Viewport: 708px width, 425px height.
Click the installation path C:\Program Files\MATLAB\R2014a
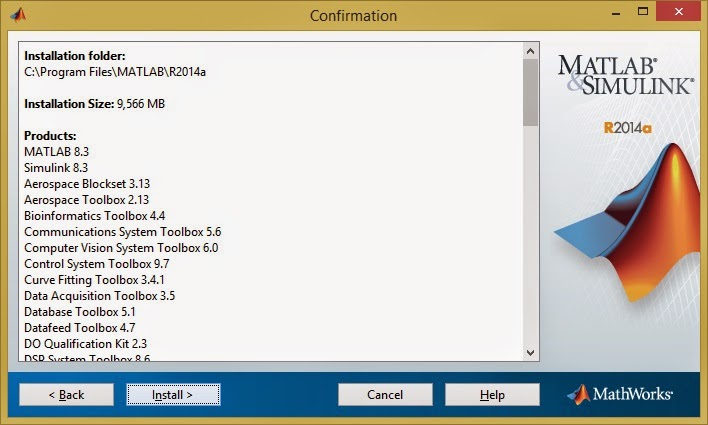pos(115,72)
